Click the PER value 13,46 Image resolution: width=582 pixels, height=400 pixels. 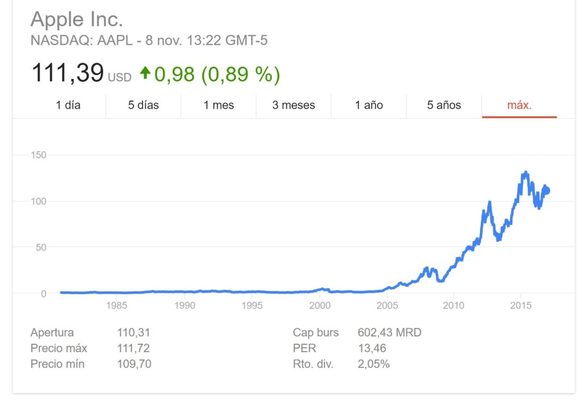point(372,348)
